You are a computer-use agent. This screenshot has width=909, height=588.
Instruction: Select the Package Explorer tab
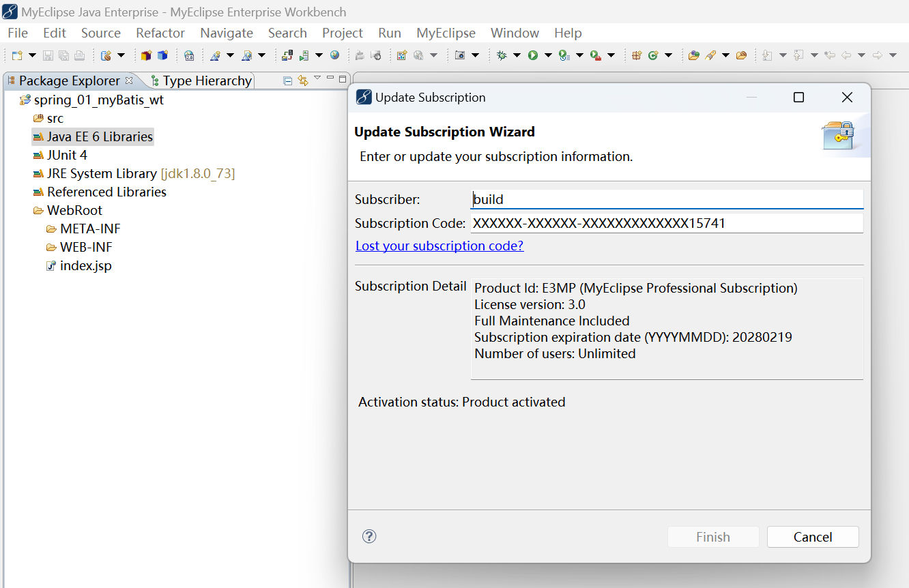pos(69,80)
